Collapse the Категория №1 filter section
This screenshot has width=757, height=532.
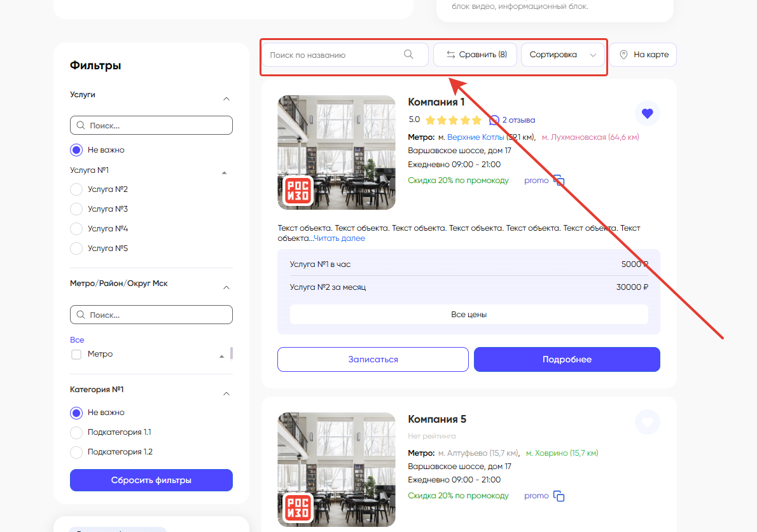226,393
